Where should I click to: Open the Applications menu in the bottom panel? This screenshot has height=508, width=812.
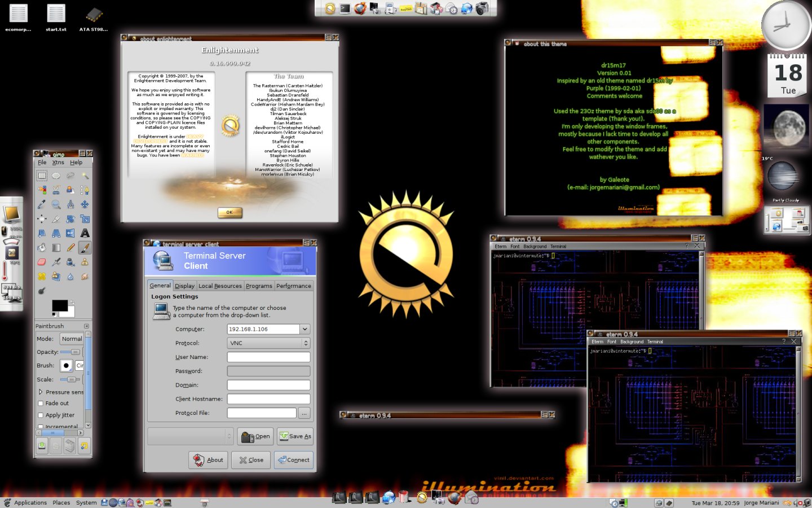[x=30, y=503]
